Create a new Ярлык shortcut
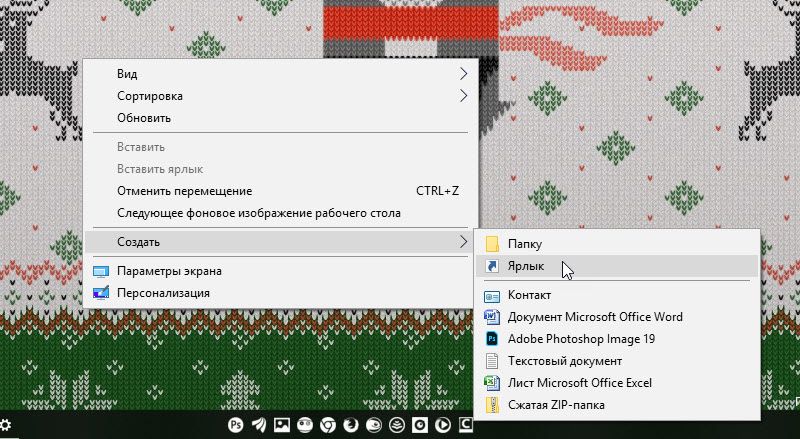 [526, 266]
